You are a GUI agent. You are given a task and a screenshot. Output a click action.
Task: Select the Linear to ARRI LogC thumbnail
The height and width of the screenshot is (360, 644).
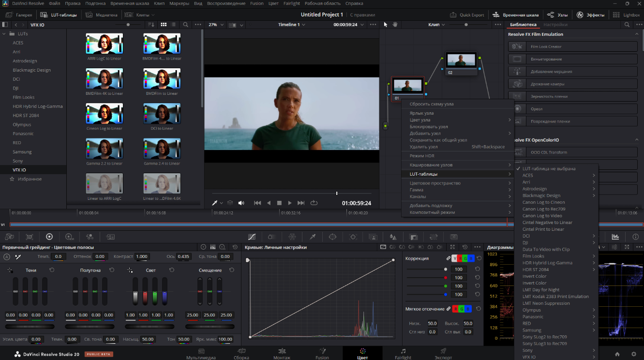tap(104, 183)
